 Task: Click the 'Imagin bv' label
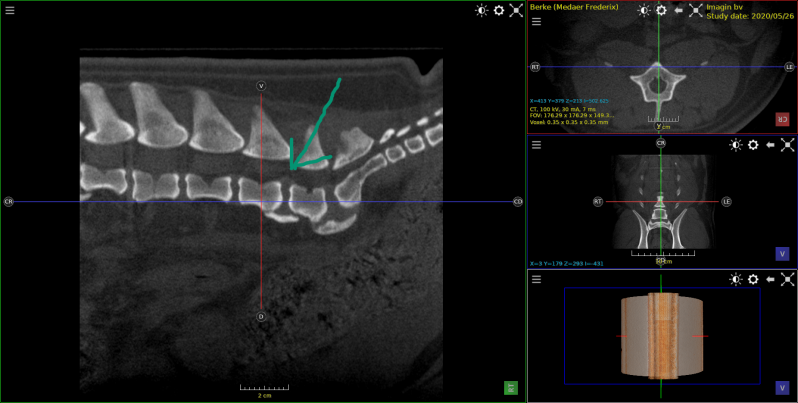tap(723, 7)
